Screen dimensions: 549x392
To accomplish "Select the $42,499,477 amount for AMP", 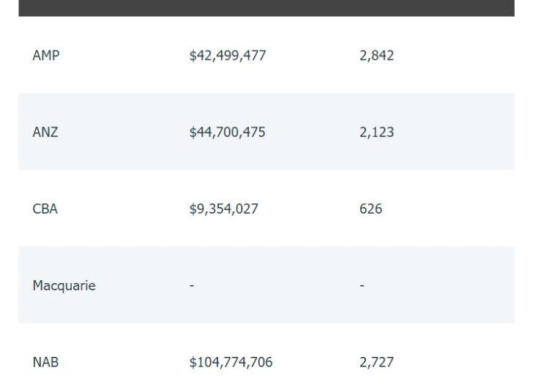I will coord(227,56).
